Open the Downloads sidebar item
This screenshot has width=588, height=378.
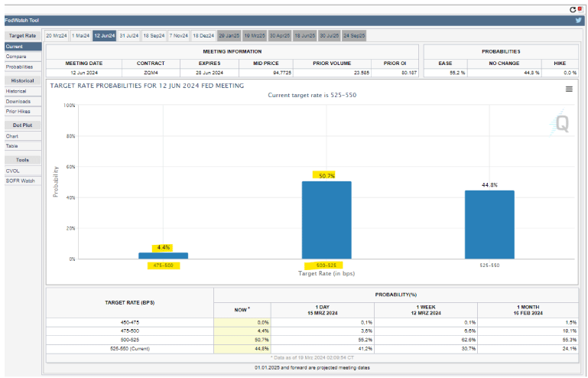pos(18,101)
